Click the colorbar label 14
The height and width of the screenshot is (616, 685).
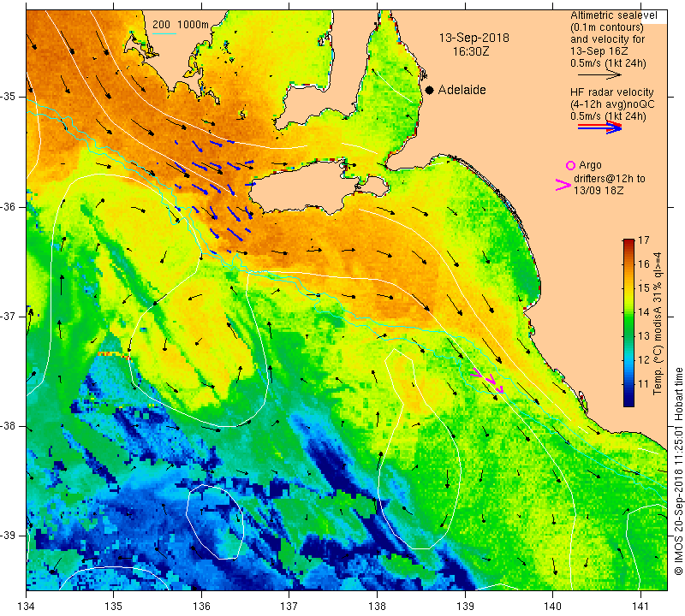644,311
